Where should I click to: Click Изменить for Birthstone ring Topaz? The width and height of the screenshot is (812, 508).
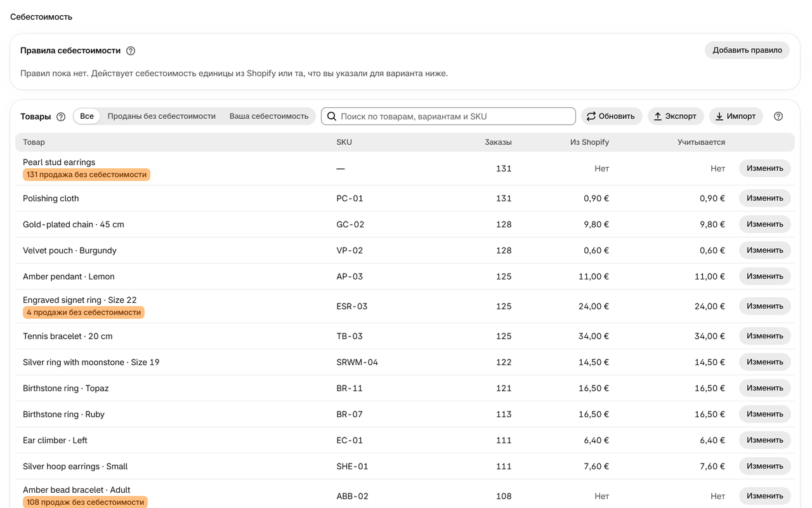pos(765,388)
